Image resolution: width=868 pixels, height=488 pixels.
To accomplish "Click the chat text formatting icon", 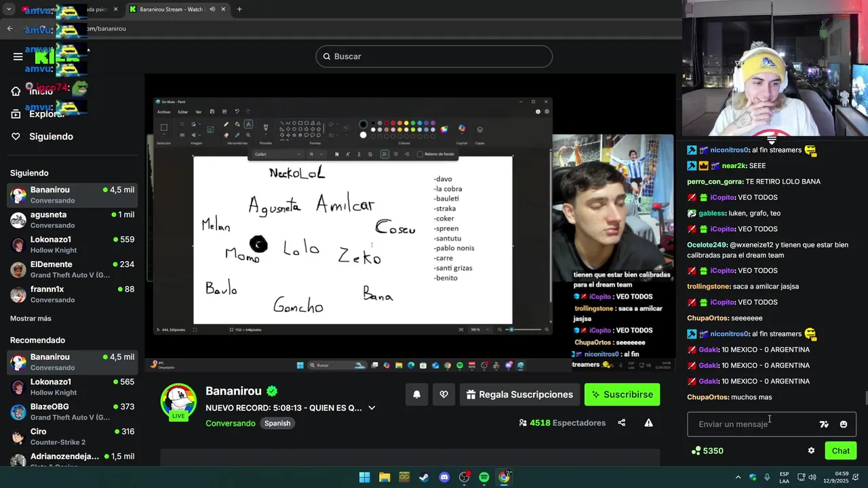I will (x=824, y=424).
